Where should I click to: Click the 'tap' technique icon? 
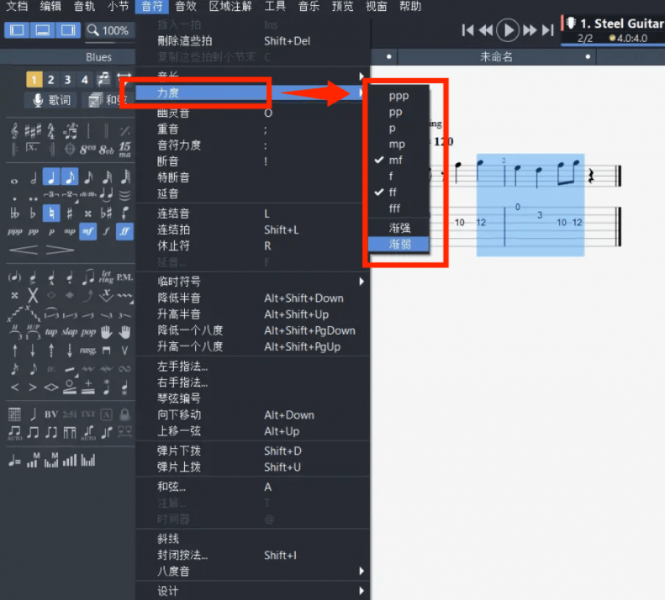50,332
